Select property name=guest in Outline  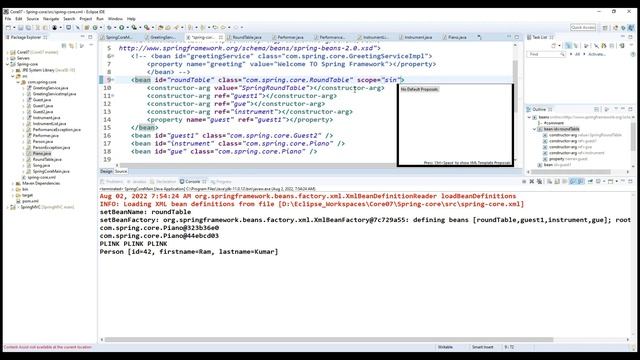(568, 159)
